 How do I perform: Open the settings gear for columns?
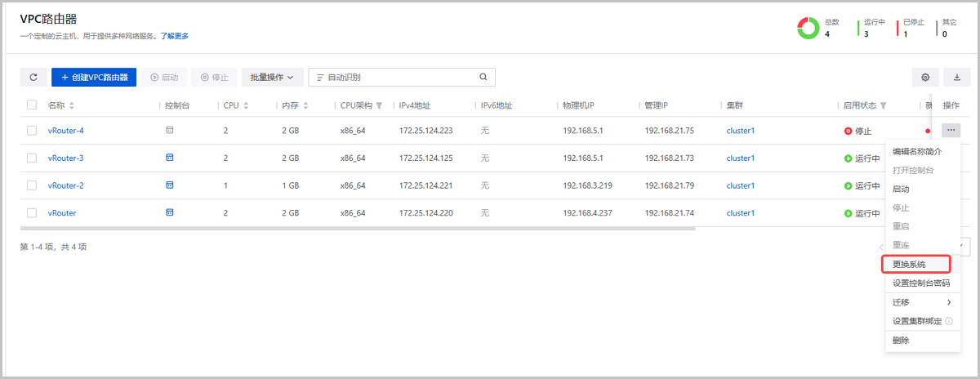[925, 77]
